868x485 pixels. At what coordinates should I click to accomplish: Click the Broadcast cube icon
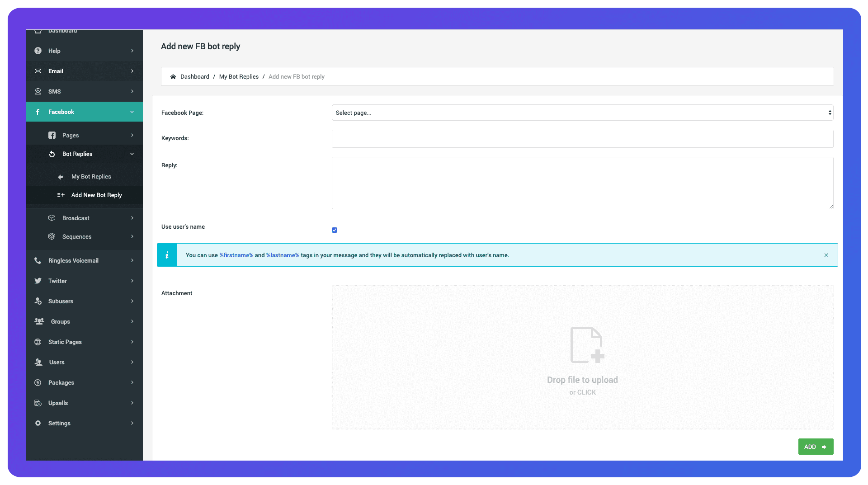52,218
